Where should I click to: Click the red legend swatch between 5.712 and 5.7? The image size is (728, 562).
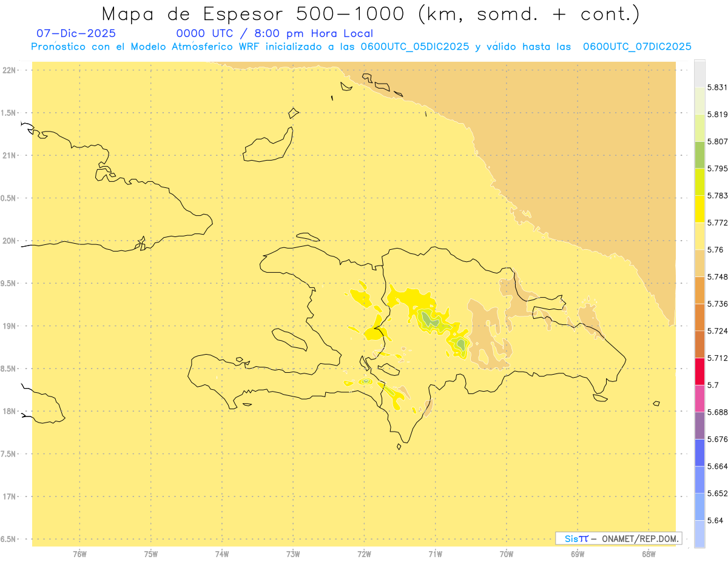click(699, 371)
